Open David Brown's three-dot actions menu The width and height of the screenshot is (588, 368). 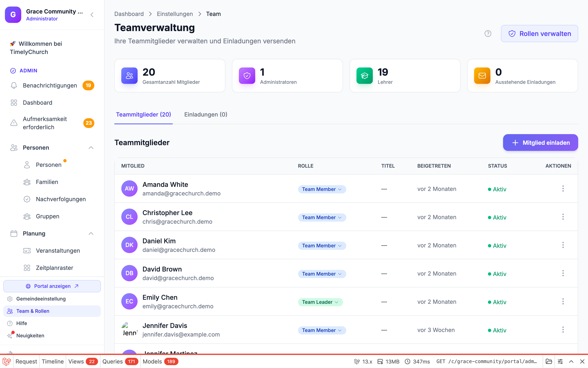click(x=563, y=273)
